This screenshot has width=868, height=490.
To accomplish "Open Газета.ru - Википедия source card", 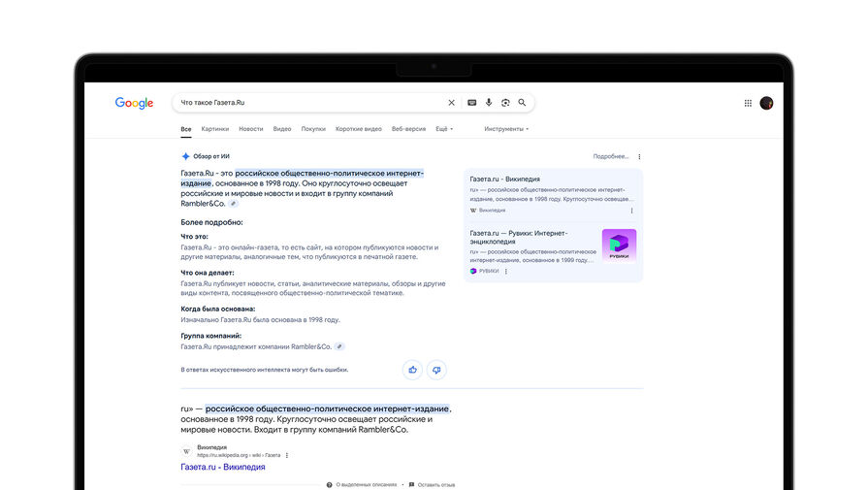I will tap(553, 195).
